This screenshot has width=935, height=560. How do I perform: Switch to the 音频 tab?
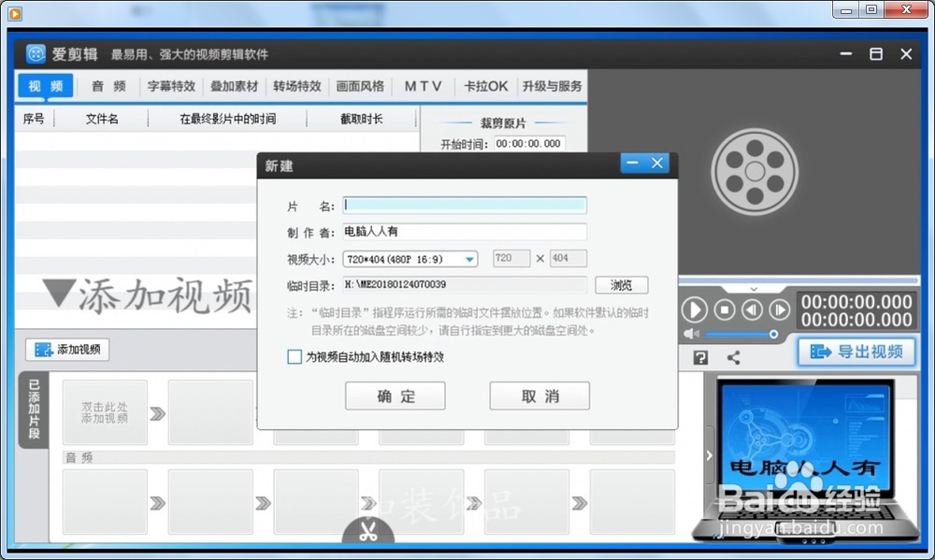point(108,86)
